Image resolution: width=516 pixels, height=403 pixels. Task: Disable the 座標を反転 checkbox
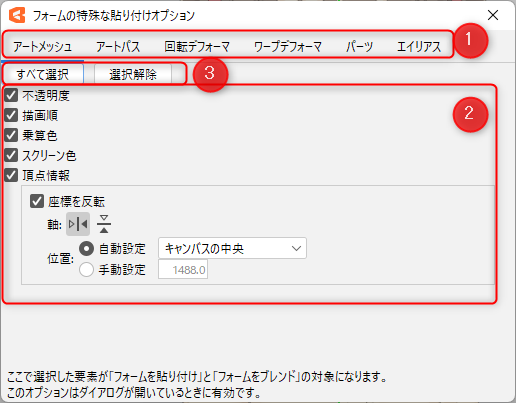(37, 201)
